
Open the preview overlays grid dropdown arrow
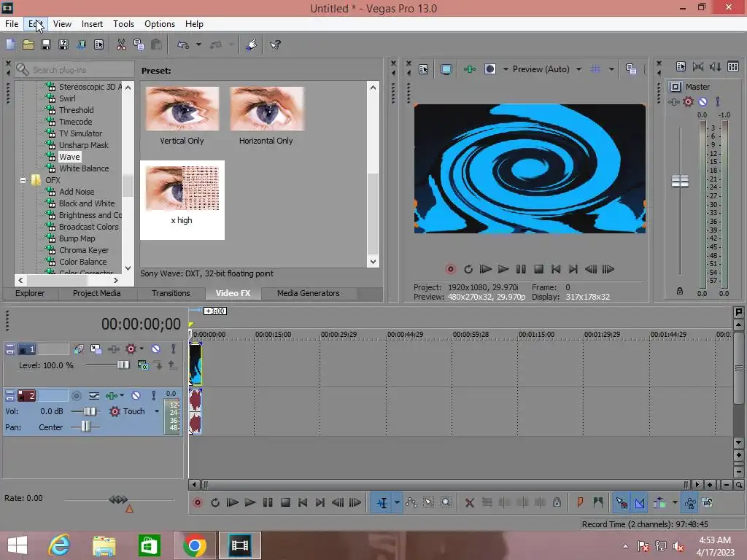611,69
